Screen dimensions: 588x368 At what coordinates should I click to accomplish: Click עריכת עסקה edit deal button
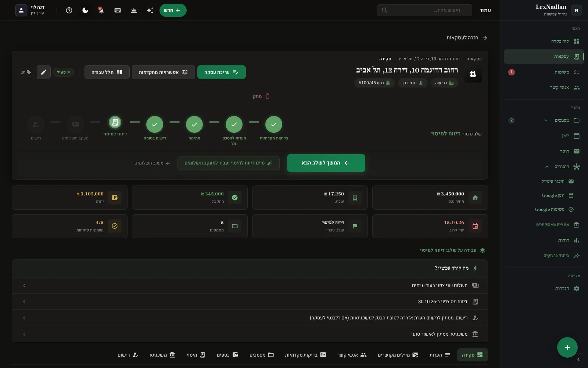(222, 72)
